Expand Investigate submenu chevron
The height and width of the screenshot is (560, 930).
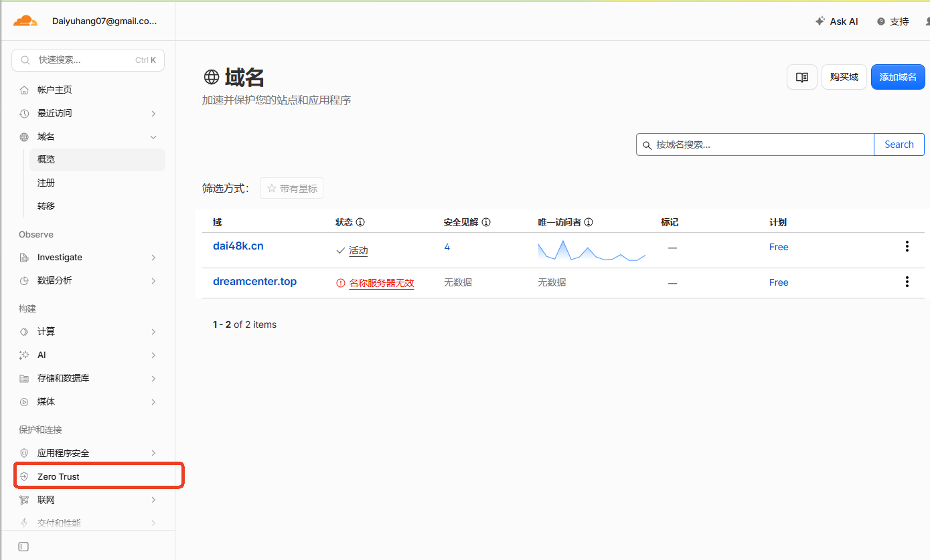[153, 258]
